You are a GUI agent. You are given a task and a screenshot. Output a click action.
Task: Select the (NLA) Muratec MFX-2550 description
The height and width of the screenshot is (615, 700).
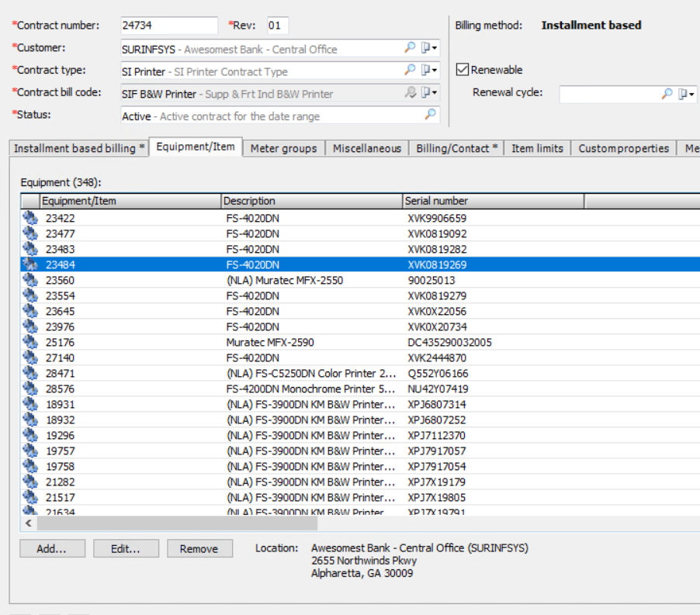(x=285, y=280)
